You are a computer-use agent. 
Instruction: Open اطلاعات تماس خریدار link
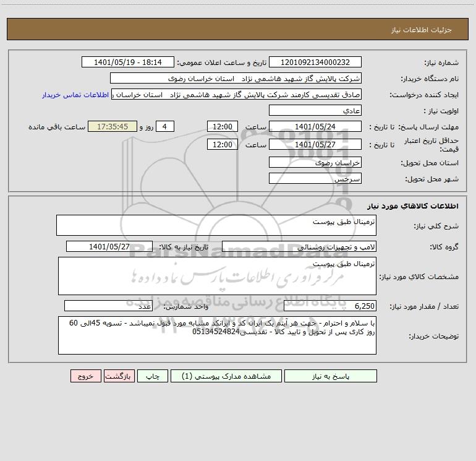pyautogui.click(x=75, y=95)
